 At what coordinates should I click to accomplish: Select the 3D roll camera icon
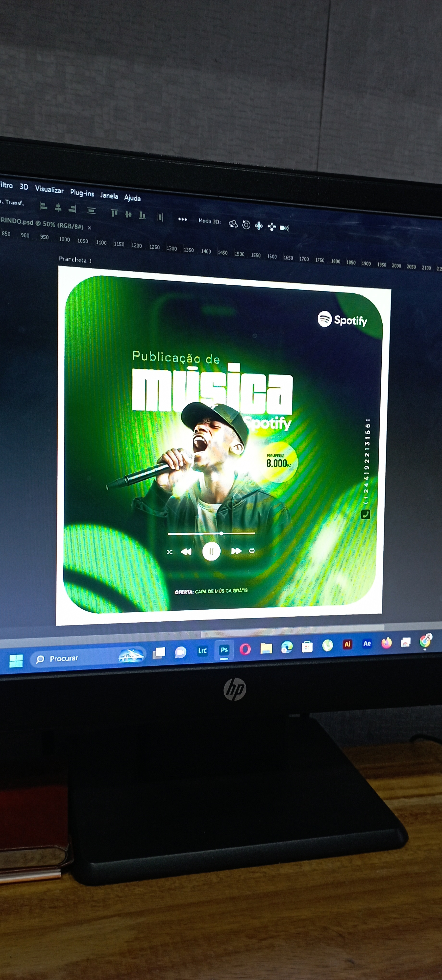point(246,225)
